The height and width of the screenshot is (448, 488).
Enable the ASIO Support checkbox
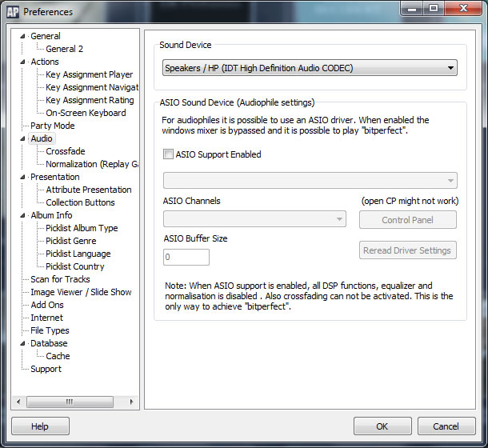(168, 154)
